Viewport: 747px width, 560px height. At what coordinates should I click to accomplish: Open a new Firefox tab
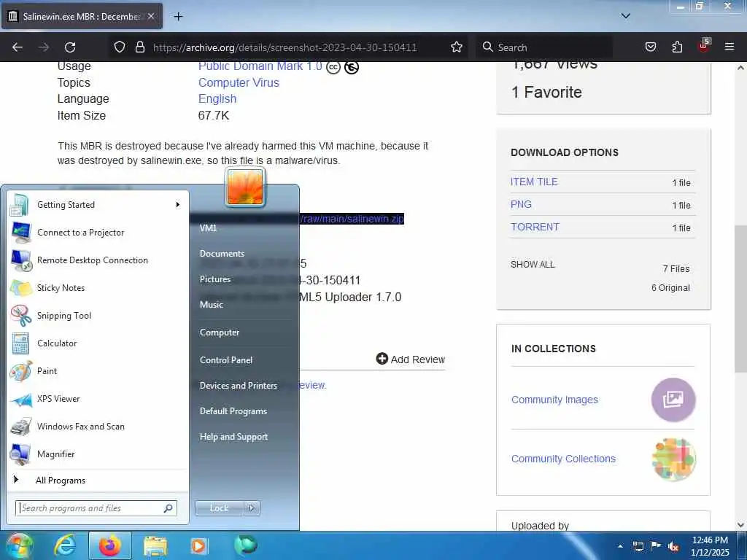point(178,17)
